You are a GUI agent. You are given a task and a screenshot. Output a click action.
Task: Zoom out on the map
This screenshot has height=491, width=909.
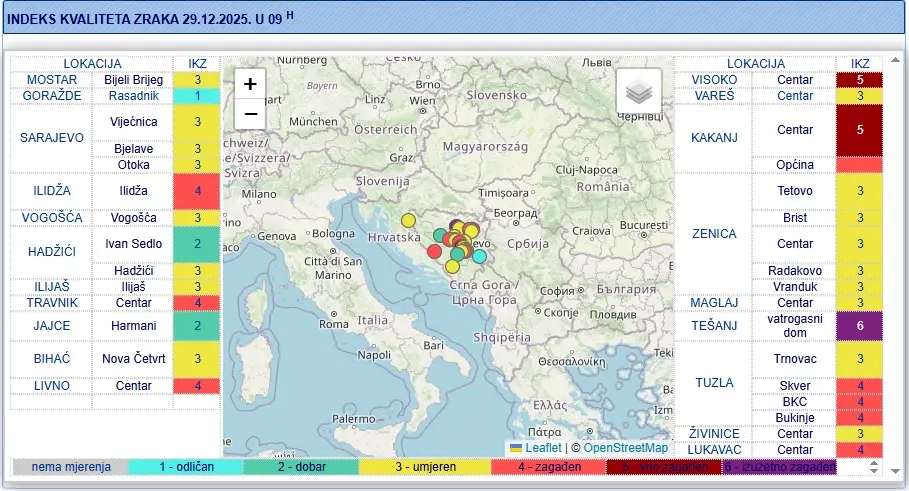click(x=251, y=114)
